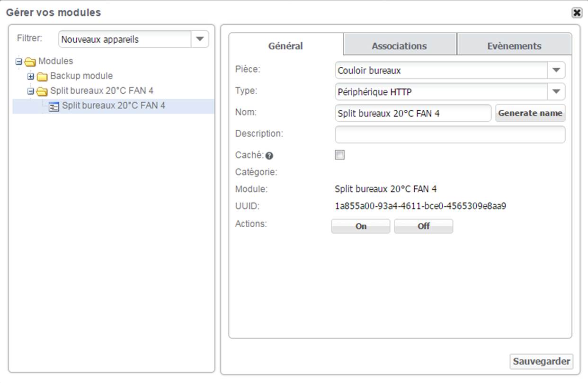Click the Sauvegarder button
This screenshot has height=383, width=588.
pyautogui.click(x=541, y=362)
